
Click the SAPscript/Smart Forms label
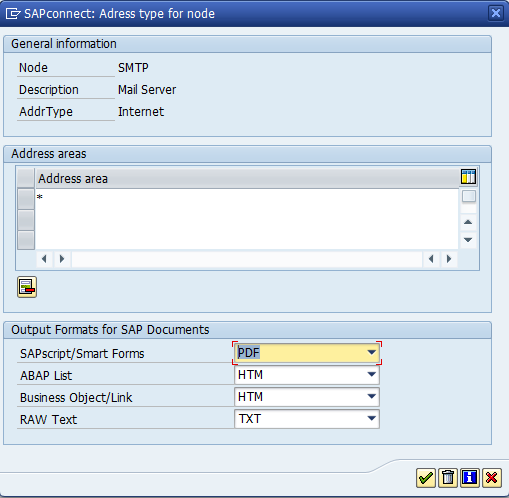coord(82,354)
